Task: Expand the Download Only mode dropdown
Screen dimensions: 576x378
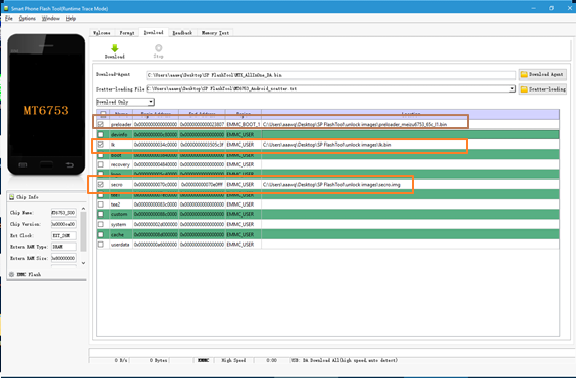Action: (x=151, y=102)
